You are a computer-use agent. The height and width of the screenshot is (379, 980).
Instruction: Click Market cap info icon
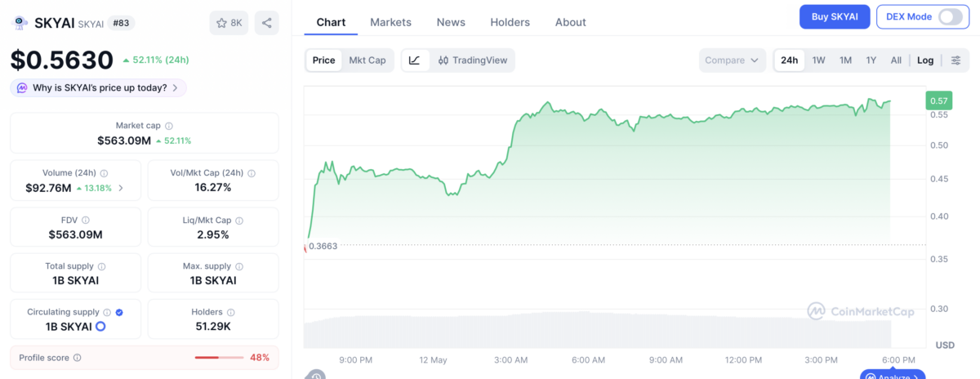click(x=169, y=126)
